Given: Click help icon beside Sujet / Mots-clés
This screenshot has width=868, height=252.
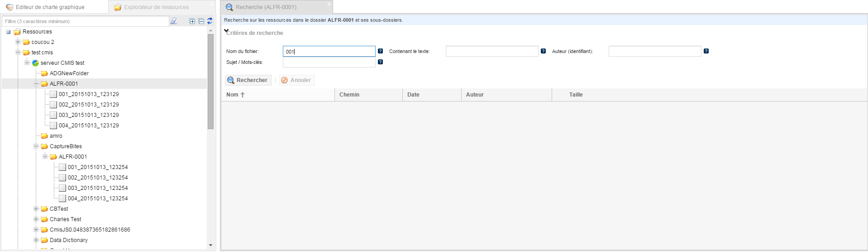Looking at the screenshot, I should pyautogui.click(x=380, y=62).
